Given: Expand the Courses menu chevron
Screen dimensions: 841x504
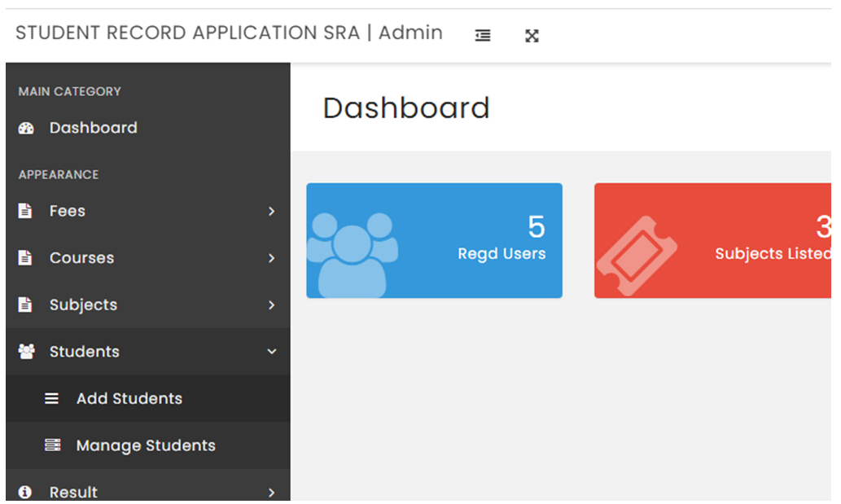Looking at the screenshot, I should (x=271, y=258).
